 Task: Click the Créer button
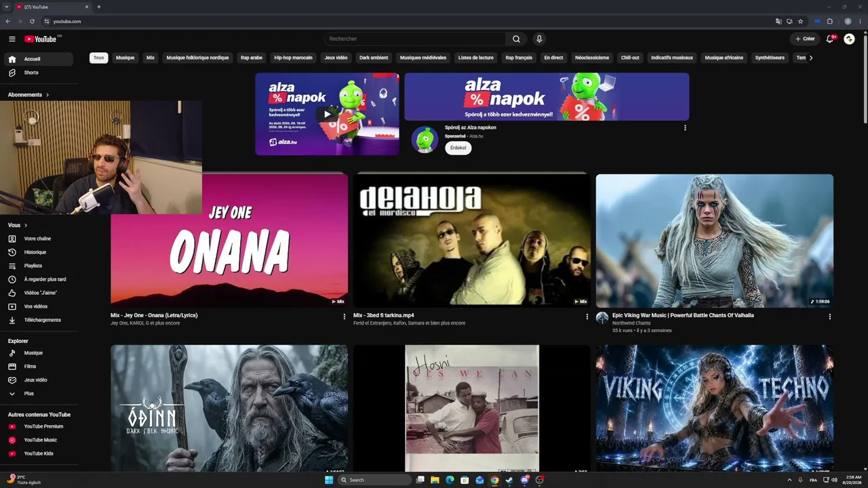pos(805,39)
